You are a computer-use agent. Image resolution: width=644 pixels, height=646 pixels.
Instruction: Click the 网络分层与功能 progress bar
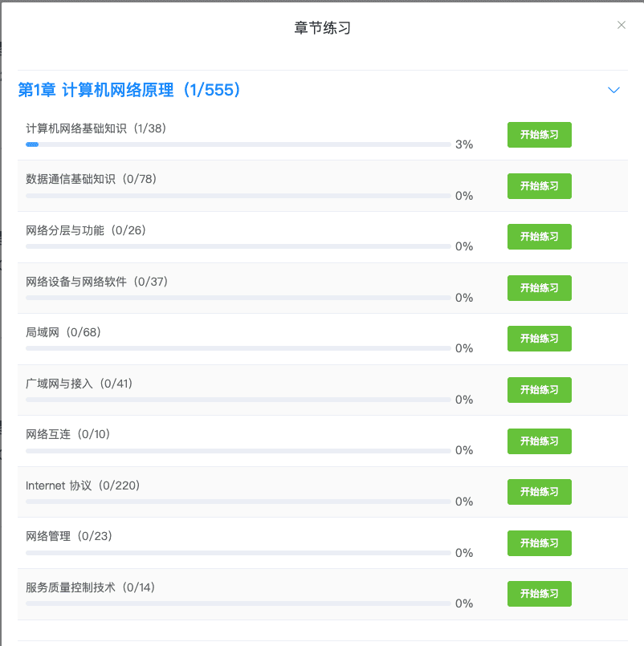click(238, 246)
